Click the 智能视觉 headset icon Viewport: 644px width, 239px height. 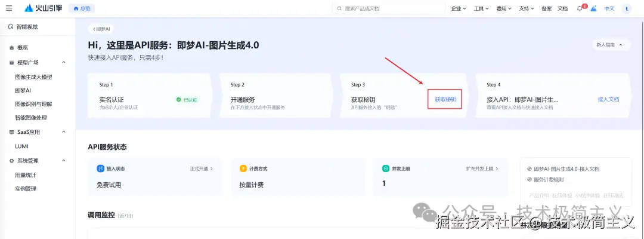pos(11,27)
